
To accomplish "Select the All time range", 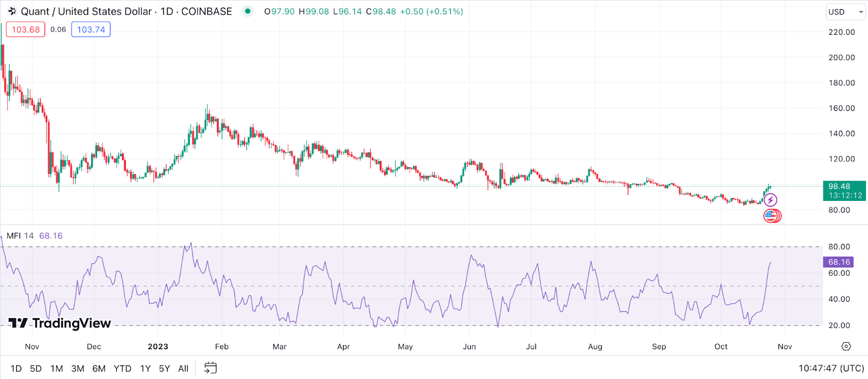I will click(183, 369).
